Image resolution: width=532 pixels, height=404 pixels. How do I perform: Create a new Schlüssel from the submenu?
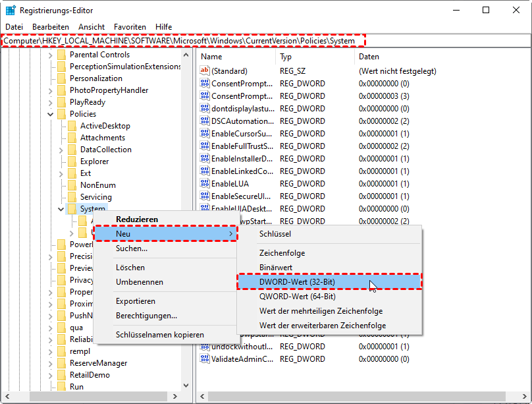click(329, 234)
